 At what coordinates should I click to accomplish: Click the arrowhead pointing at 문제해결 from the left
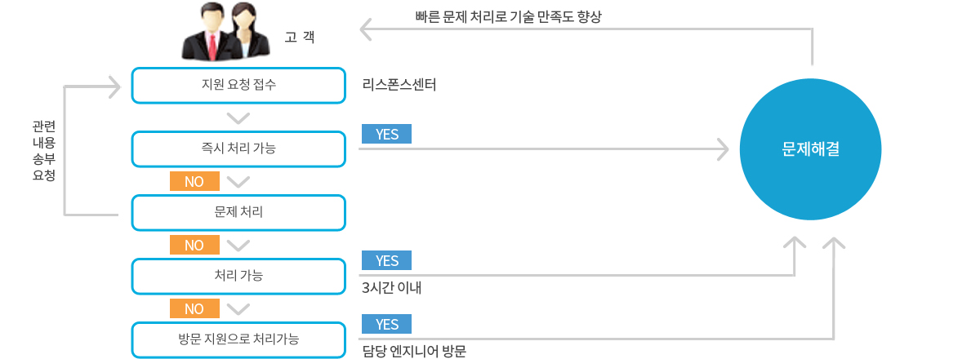click(722, 149)
